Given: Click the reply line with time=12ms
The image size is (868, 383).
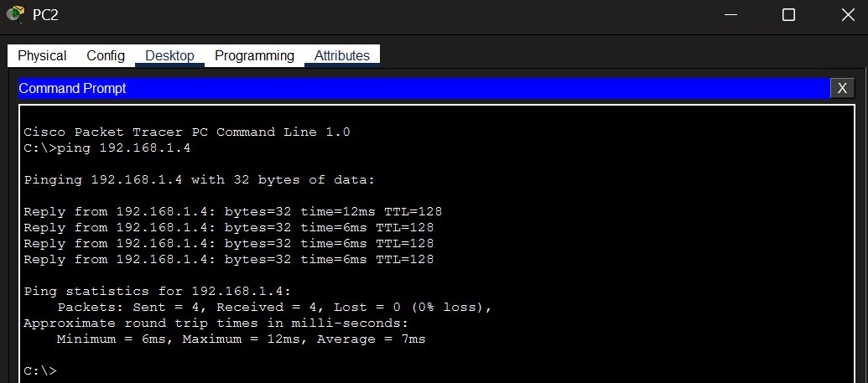Looking at the screenshot, I should coord(232,212).
